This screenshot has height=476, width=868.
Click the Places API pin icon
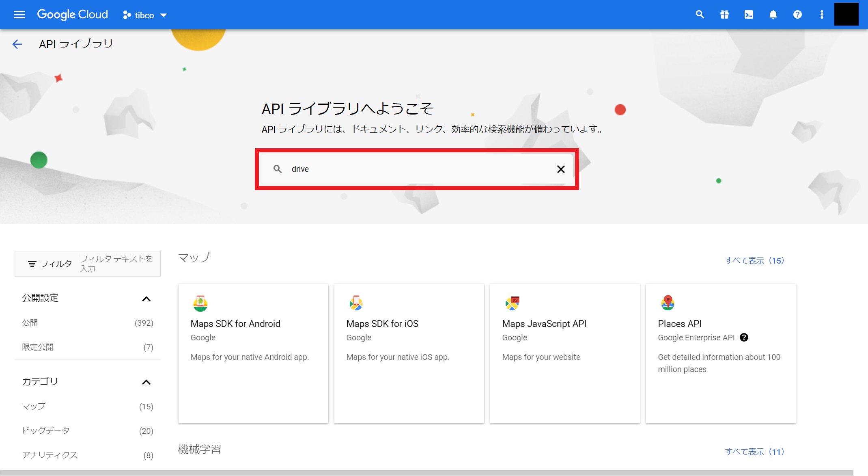[668, 303]
